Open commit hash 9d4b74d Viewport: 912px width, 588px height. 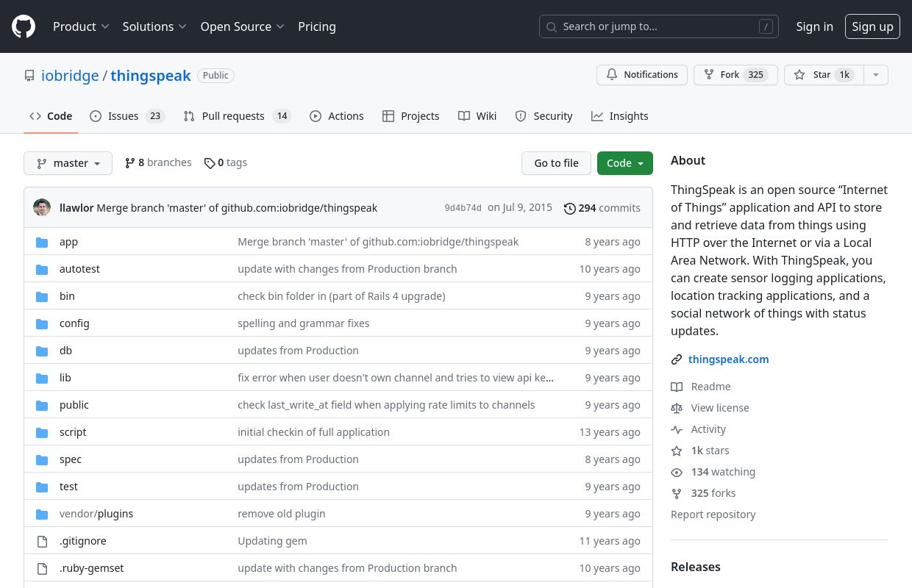(463, 208)
